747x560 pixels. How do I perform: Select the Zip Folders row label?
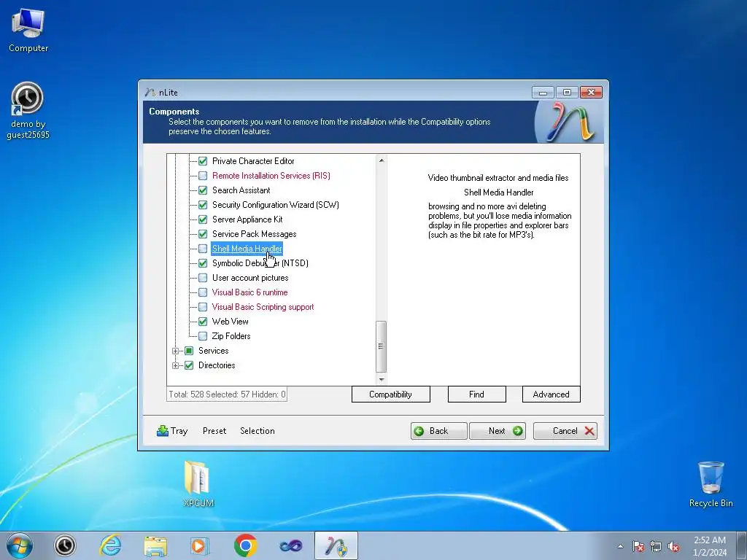231,336
